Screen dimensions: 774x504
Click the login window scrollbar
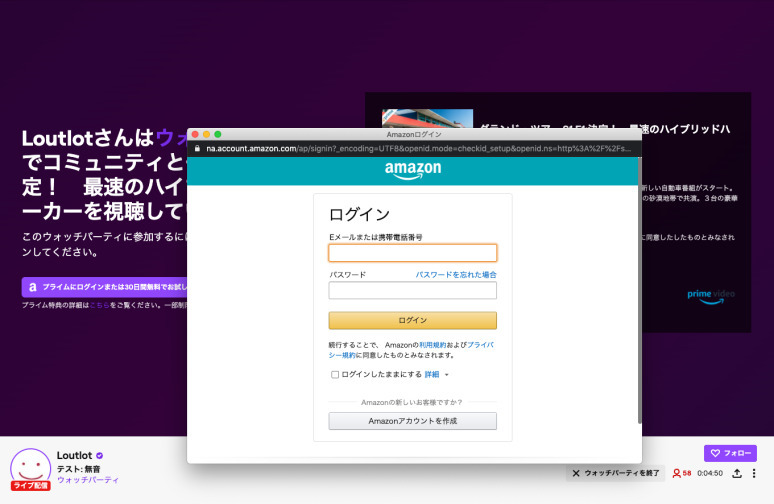(x=640, y=290)
